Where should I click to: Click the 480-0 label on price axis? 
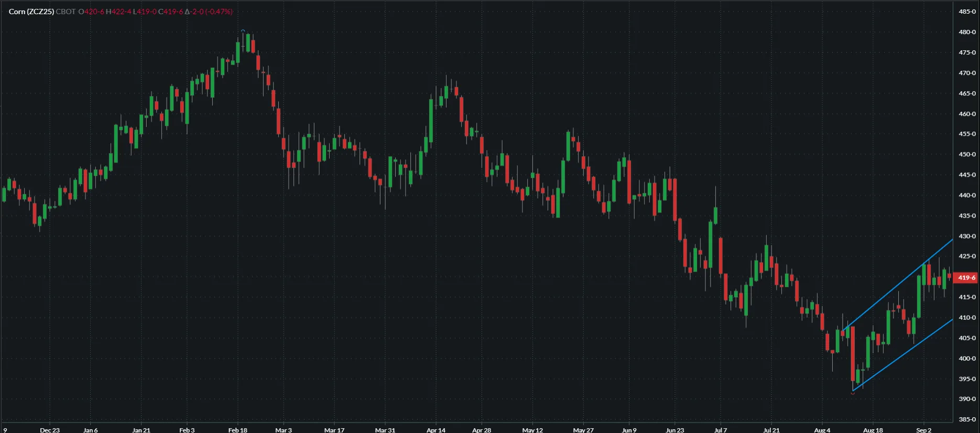click(967, 32)
